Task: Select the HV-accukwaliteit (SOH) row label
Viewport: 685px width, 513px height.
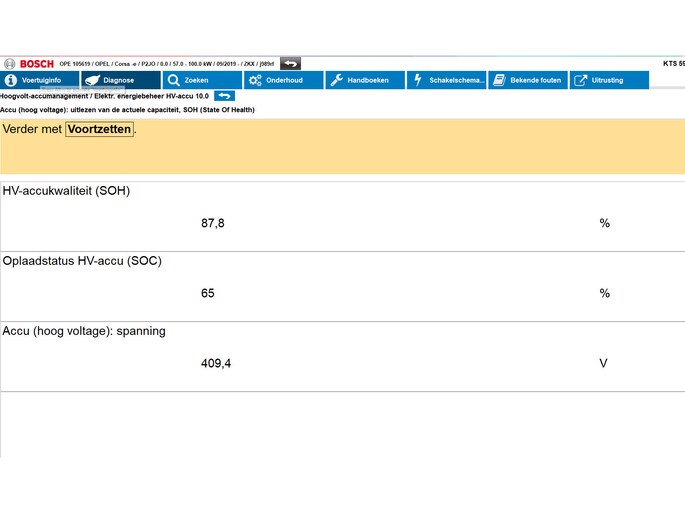Action: pyautogui.click(x=66, y=191)
